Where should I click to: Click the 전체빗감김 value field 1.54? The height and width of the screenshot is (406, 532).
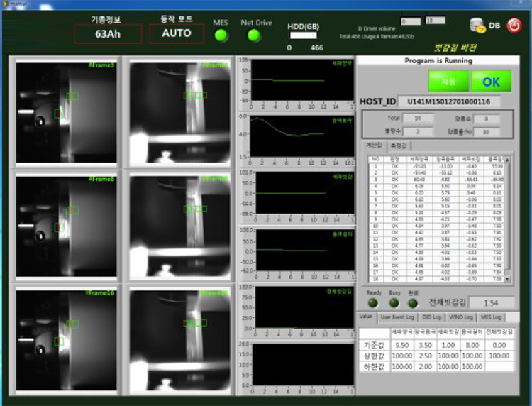tap(491, 303)
